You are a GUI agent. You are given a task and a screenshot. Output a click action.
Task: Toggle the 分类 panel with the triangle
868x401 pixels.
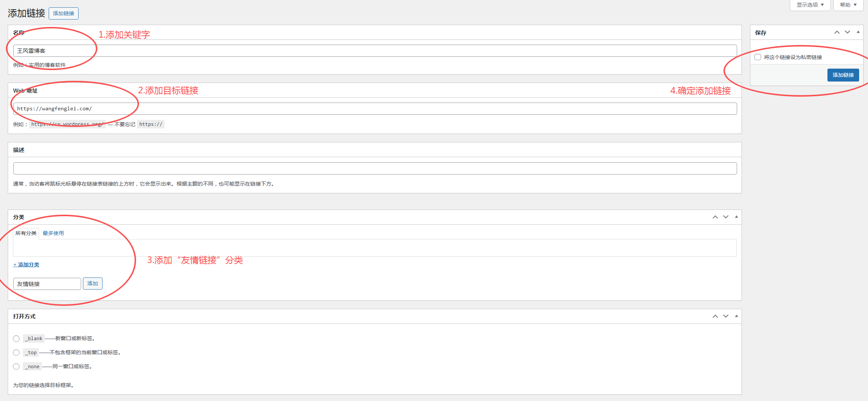pos(736,217)
